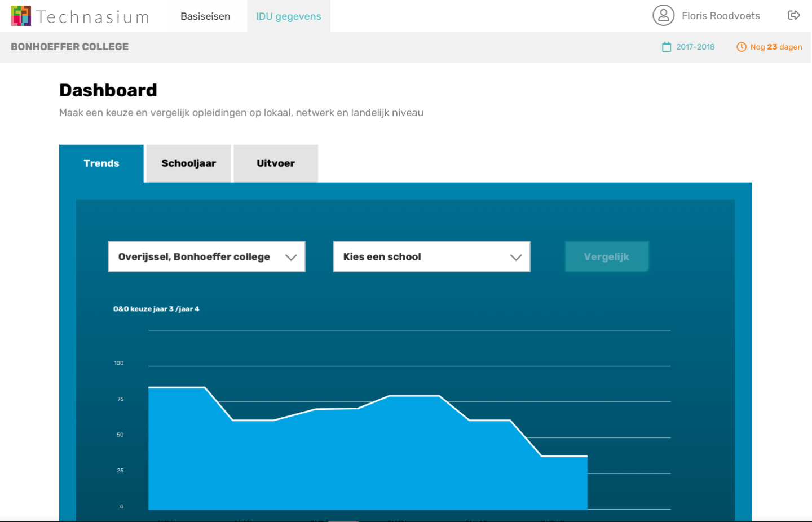Click the Bonhoeffer College header title

70,47
